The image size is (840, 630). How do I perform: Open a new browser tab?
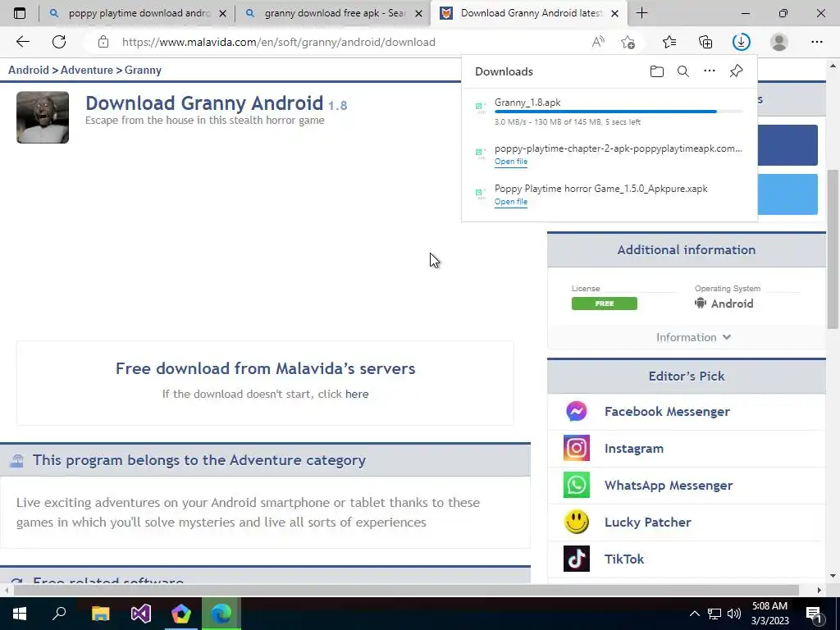pyautogui.click(x=641, y=13)
